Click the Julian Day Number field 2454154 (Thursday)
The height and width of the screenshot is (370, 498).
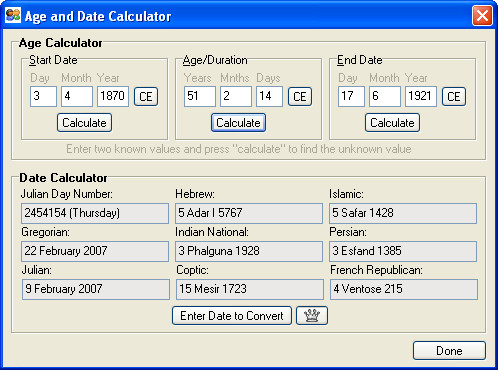pos(95,213)
